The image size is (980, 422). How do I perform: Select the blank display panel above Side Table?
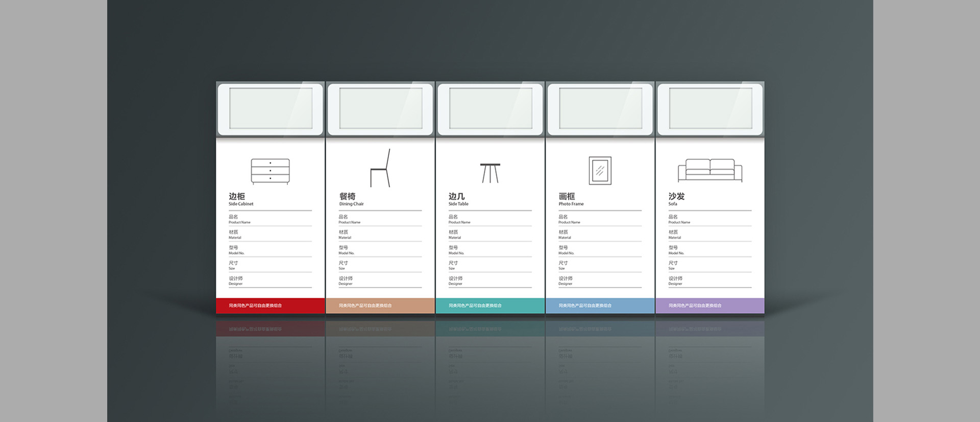(491, 108)
